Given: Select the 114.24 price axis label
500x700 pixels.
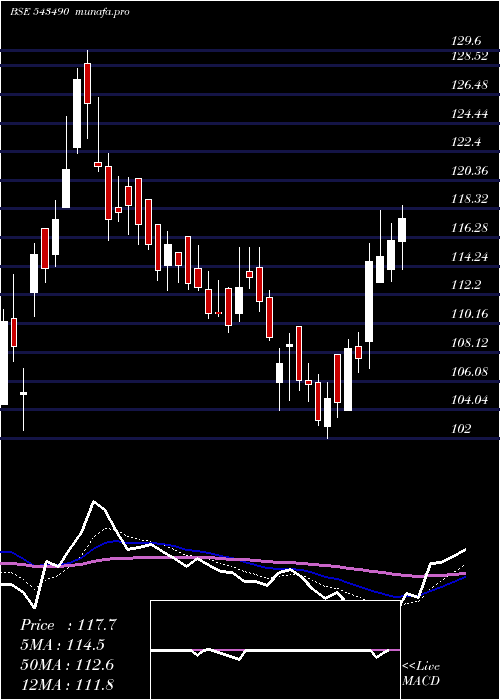Looking at the screenshot, I should [x=470, y=257].
